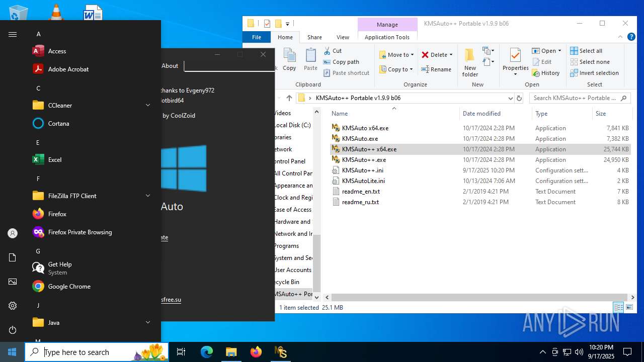Sort by Date modified column

click(495, 114)
